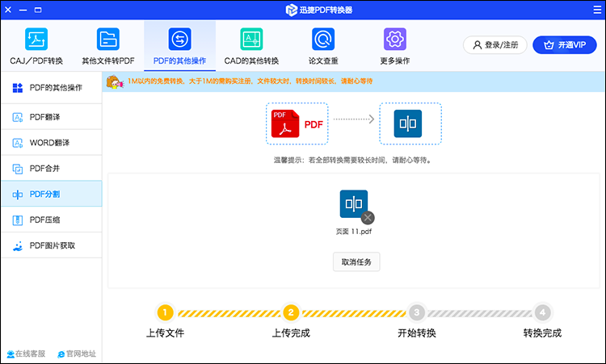Click the 官网地址 browser icon
Image resolution: width=606 pixels, height=364 pixels.
pyautogui.click(x=61, y=354)
